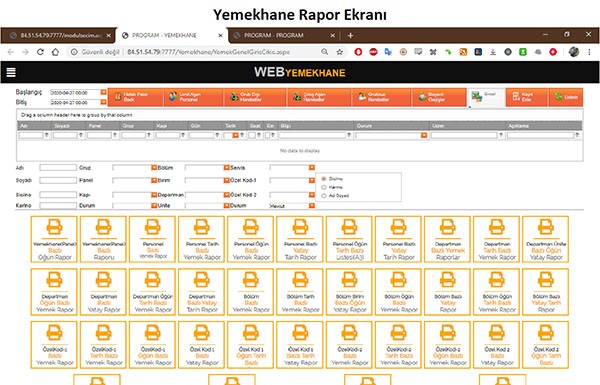Switch to PROGRAM - YEMEKHANE browser tab
The width and height of the screenshot is (600, 385).
171,35
